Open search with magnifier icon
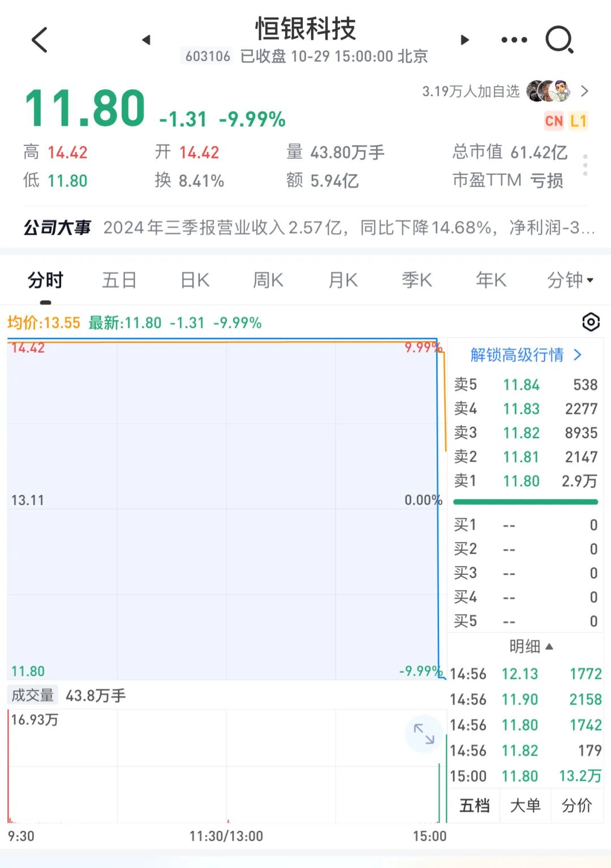Screen dimensions: 611x868 click(560, 40)
